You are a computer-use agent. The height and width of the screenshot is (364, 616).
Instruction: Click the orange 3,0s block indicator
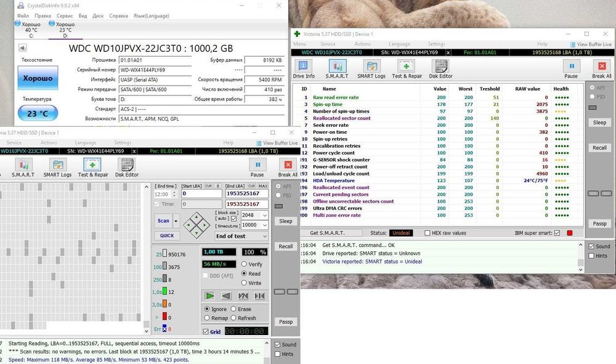164,304
